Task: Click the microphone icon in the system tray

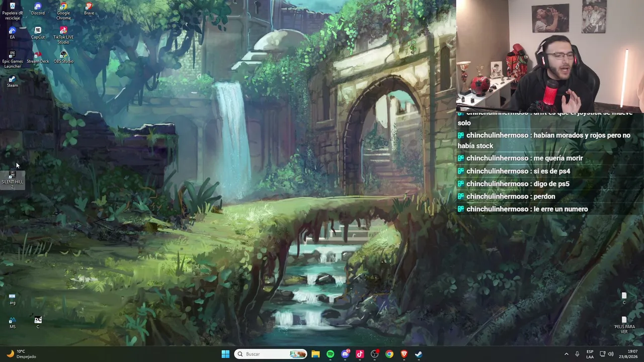Action: tap(577, 354)
